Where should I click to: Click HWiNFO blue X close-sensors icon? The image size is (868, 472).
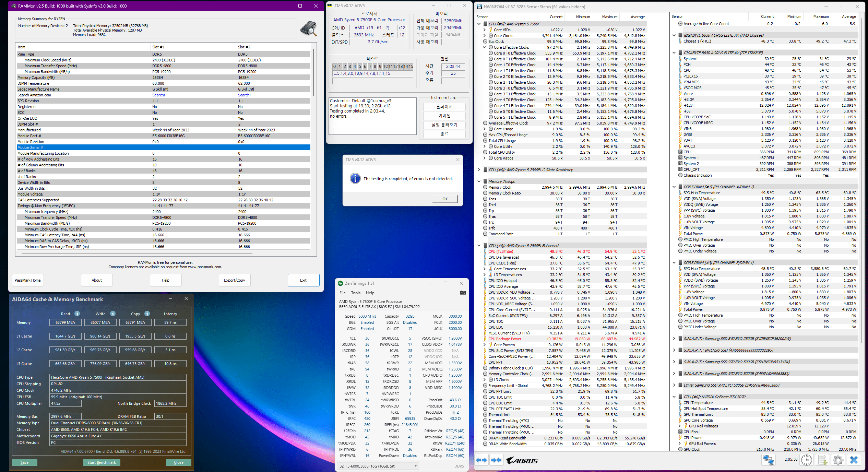854,460
